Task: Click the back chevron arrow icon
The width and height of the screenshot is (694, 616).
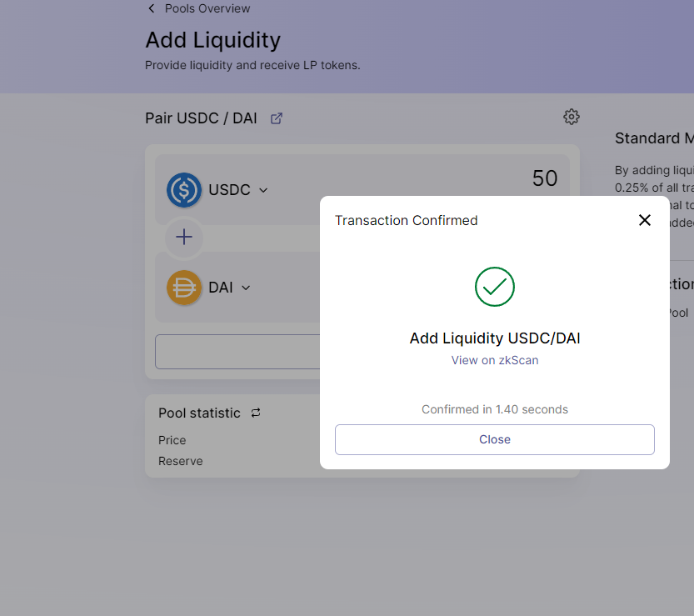Action: [152, 8]
